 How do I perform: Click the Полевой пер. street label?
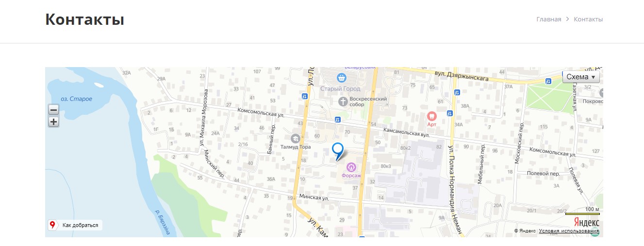(544, 174)
